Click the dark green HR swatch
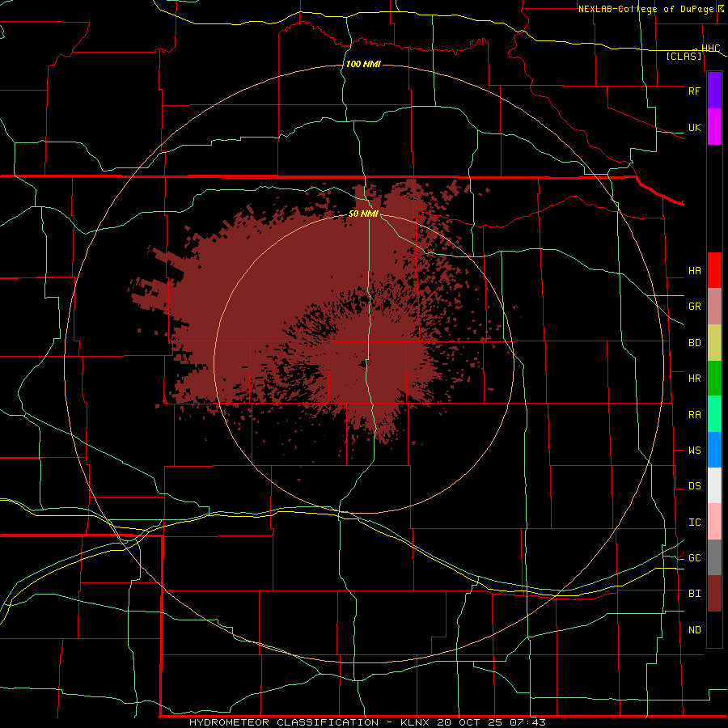 click(x=714, y=379)
